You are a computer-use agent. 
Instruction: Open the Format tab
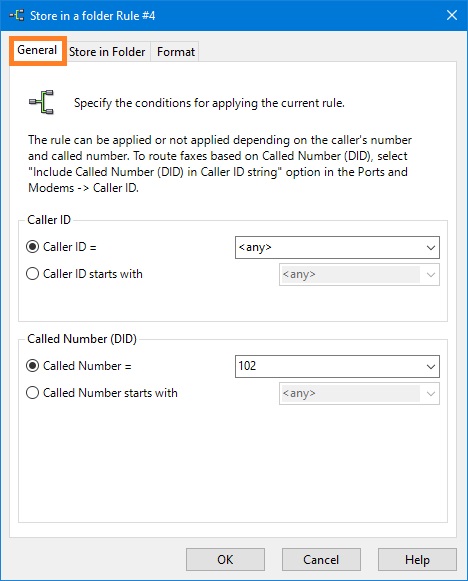(176, 52)
